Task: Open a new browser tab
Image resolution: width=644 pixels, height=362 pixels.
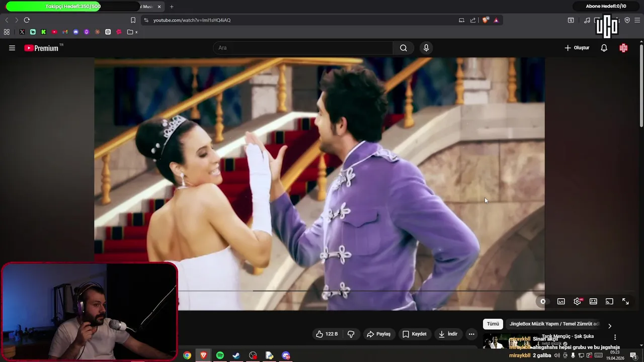Action: click(172, 7)
